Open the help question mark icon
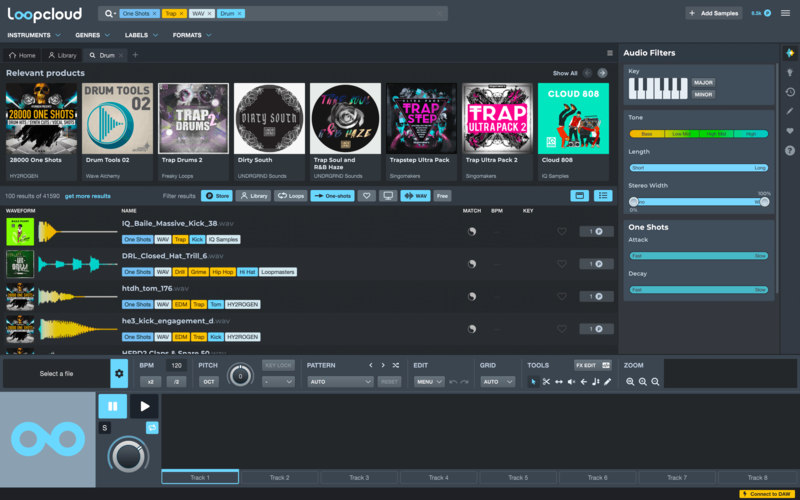The height and width of the screenshot is (500, 800). pyautogui.click(x=790, y=151)
